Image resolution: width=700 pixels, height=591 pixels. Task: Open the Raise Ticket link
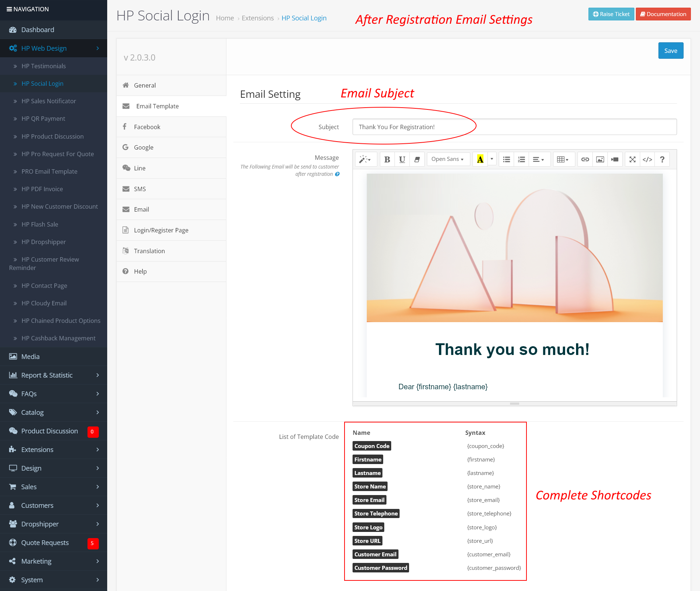point(611,14)
